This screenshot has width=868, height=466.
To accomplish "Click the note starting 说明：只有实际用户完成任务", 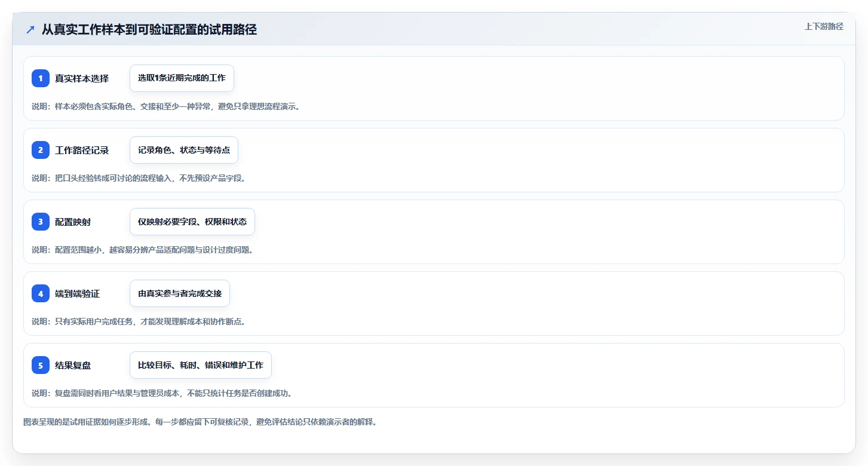I will (139, 321).
